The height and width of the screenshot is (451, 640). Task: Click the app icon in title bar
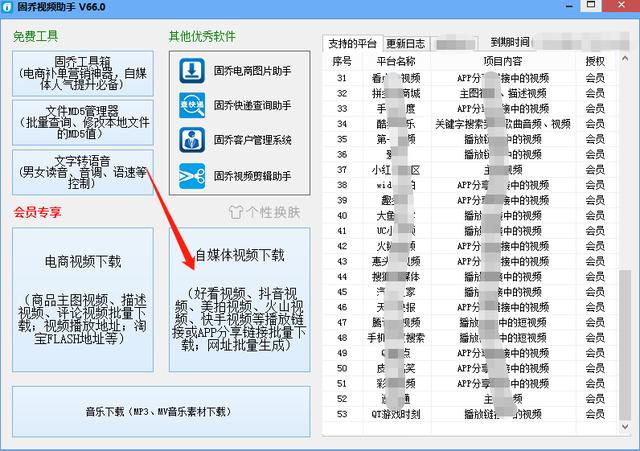coord(7,7)
